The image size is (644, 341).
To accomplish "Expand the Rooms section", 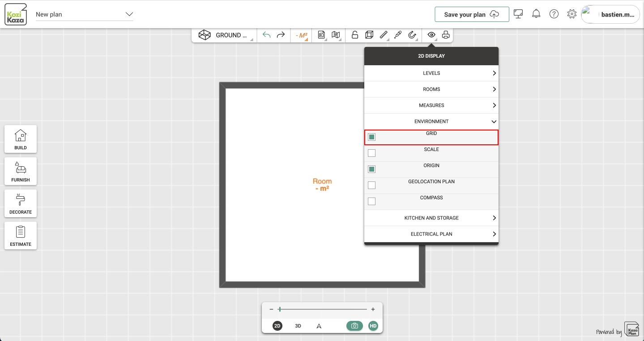I will click(x=431, y=89).
